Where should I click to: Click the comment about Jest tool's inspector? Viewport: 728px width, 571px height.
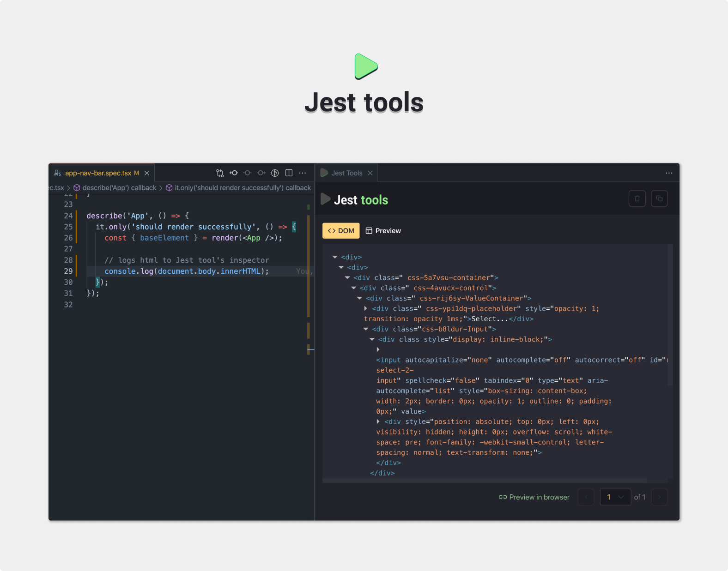(187, 260)
